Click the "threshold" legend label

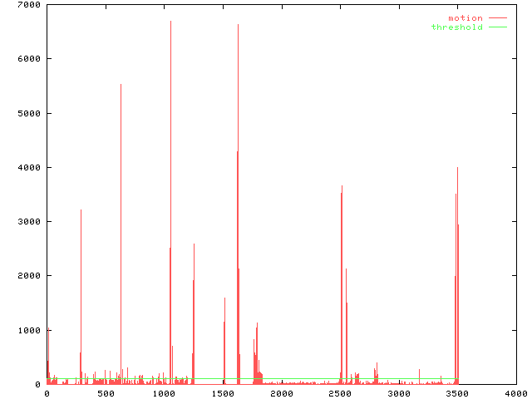(456, 27)
